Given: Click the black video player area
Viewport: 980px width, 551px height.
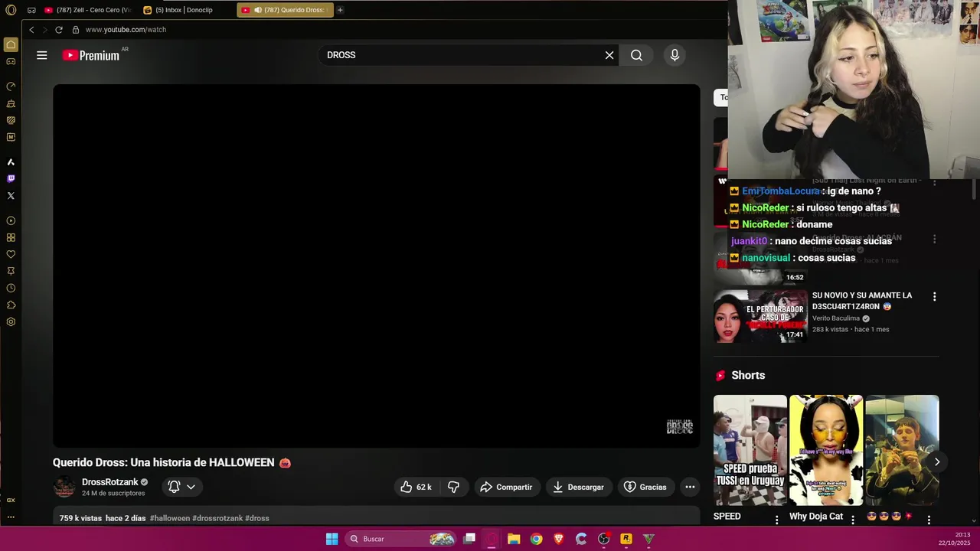Looking at the screenshot, I should pyautogui.click(x=376, y=266).
